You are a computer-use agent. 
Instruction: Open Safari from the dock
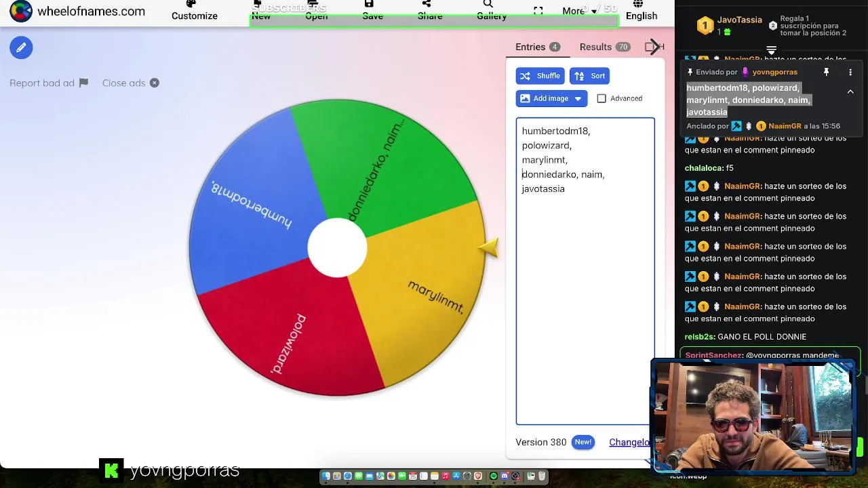tap(348, 476)
